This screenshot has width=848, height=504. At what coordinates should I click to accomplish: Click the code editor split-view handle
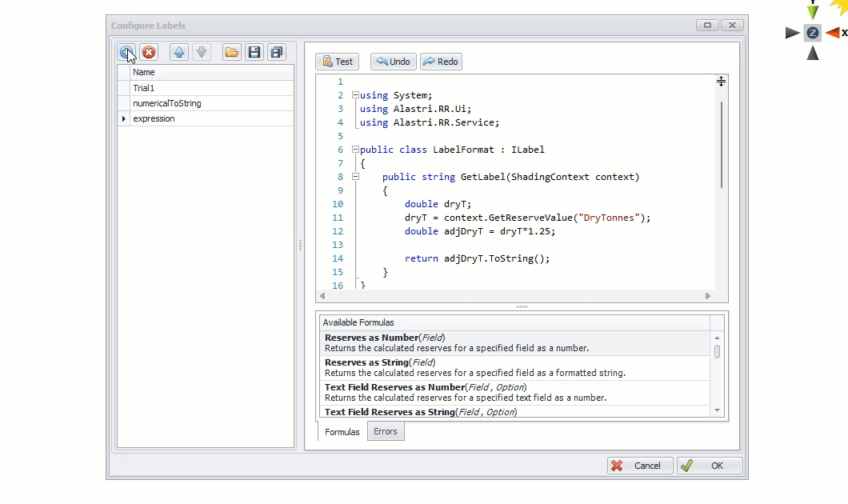(x=721, y=82)
